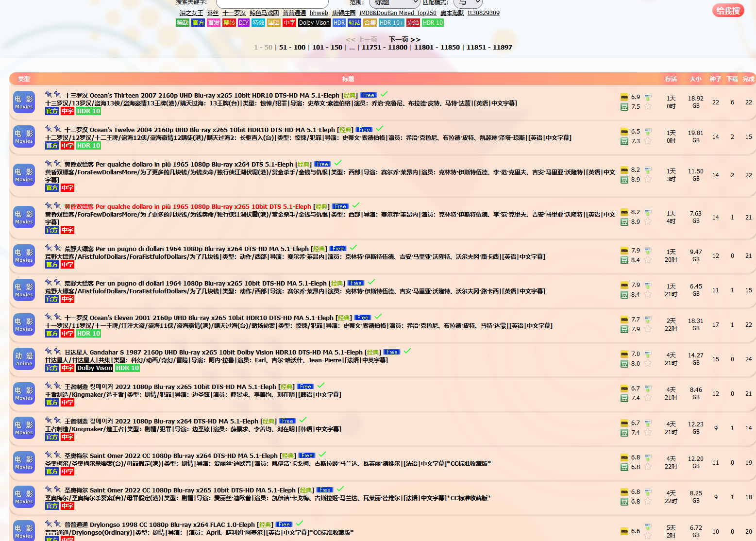Toggle bookmark star in the 6.45 GB row
This screenshot has height=541, width=756.
[648, 295]
